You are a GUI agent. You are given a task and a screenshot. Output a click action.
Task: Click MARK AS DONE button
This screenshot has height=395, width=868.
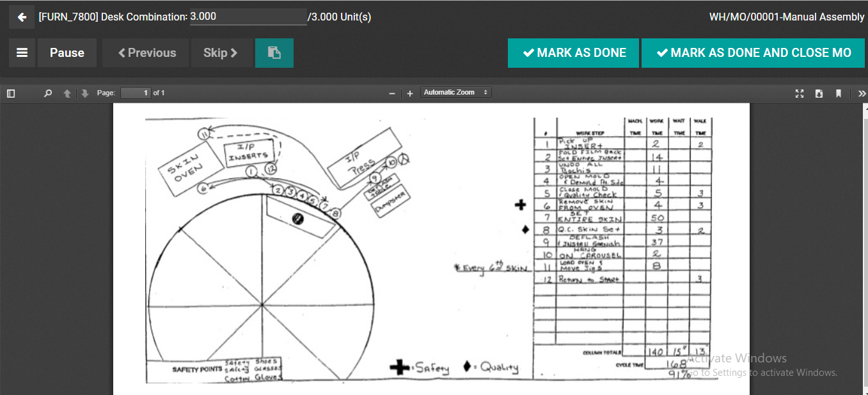pos(574,53)
